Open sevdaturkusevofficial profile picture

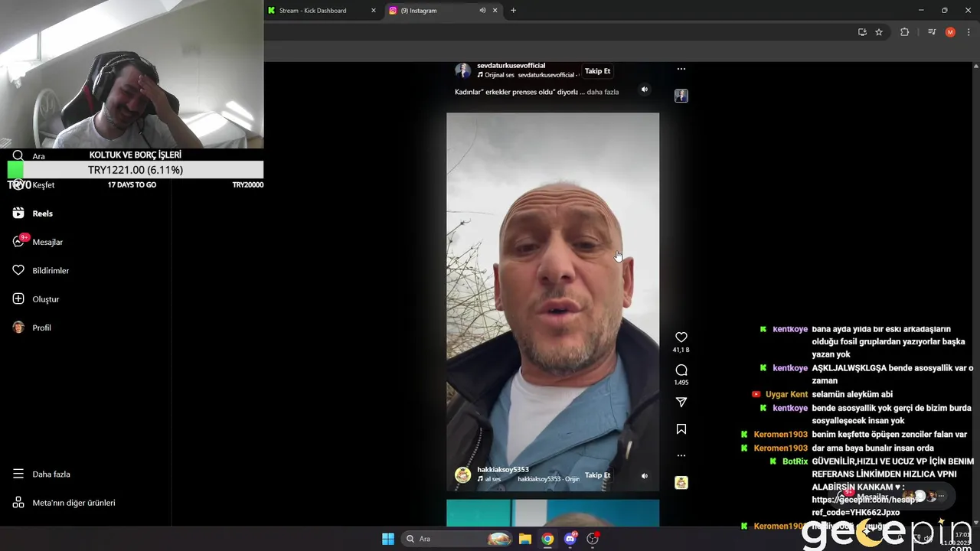click(x=463, y=71)
